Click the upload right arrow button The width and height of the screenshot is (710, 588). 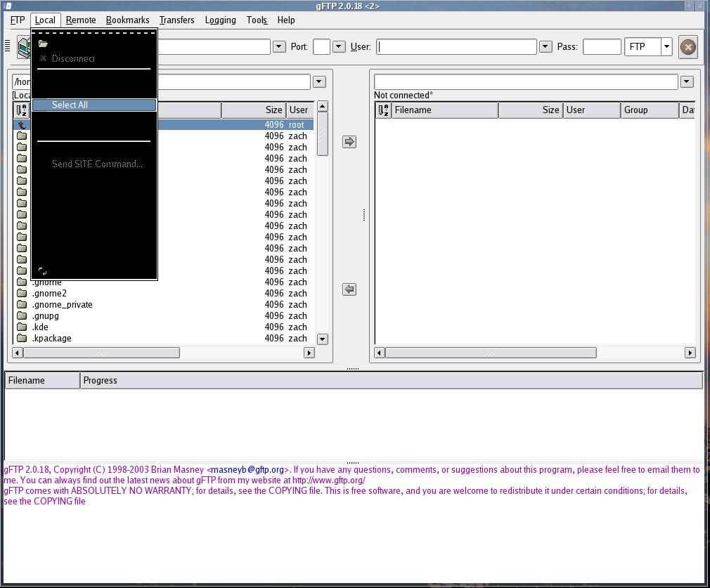tap(349, 142)
